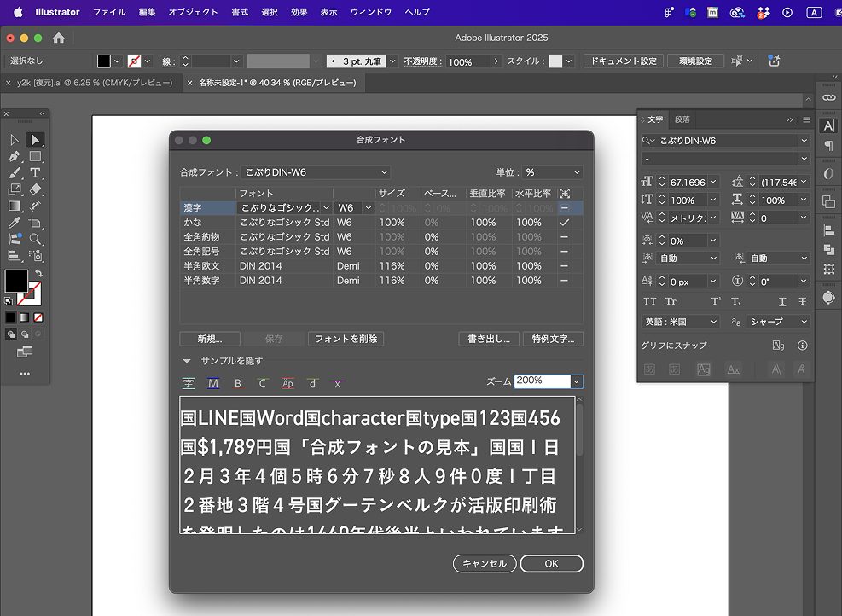
Task: Click the 不透明度 100% input field
Action: 467,61
